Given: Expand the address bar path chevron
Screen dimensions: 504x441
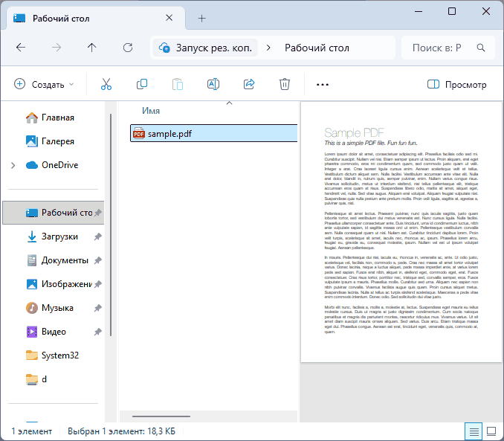Looking at the screenshot, I should click(x=268, y=48).
